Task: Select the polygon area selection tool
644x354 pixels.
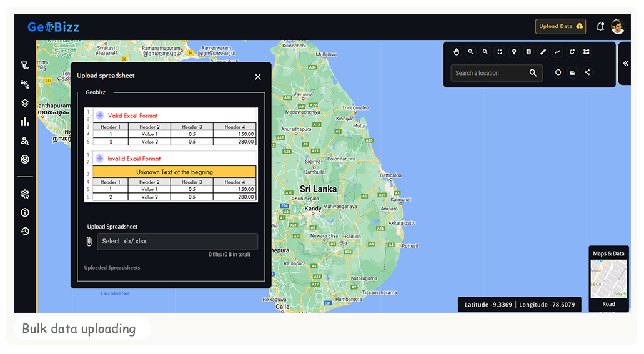Action: coord(587,52)
